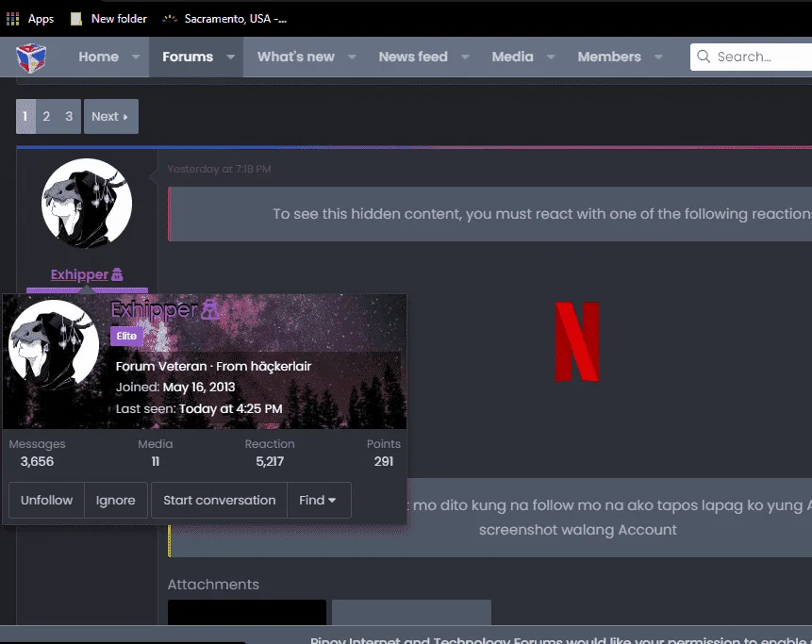Click the Unfollow button
The width and height of the screenshot is (812, 644).
[x=46, y=500]
